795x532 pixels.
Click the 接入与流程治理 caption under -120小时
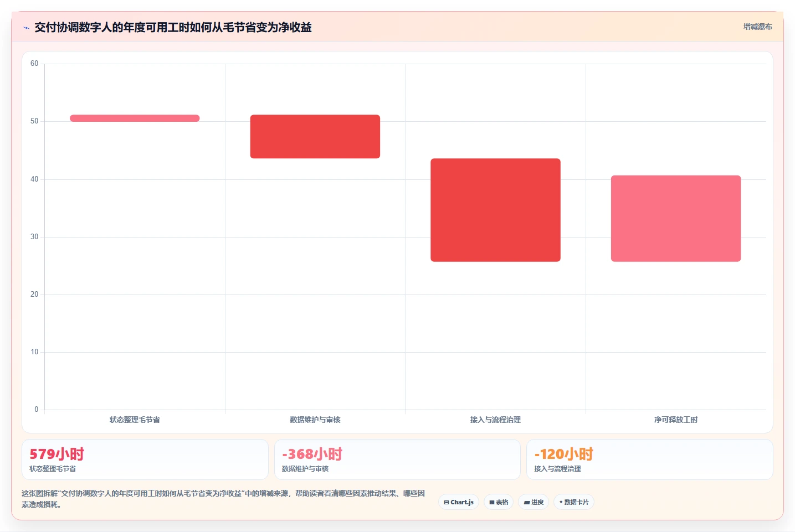pyautogui.click(x=557, y=469)
